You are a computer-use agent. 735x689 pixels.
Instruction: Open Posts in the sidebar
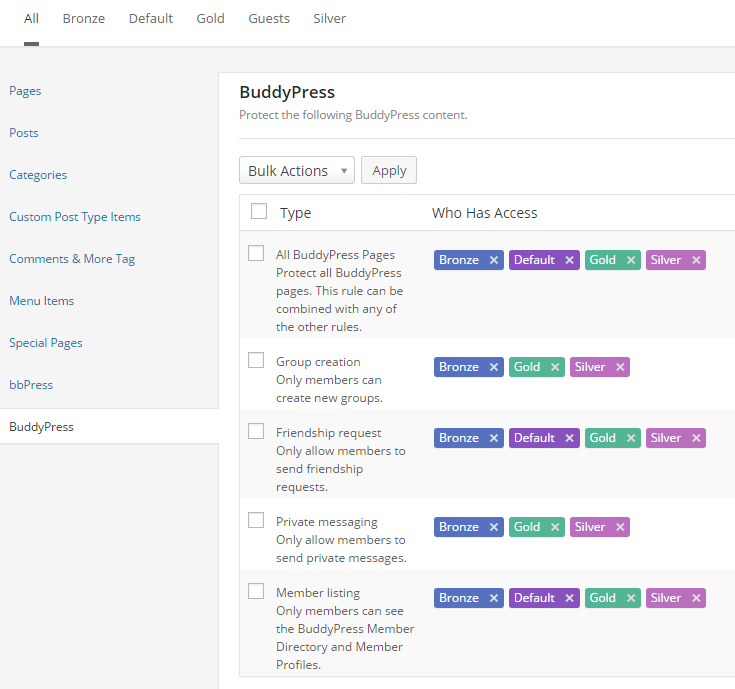tap(24, 133)
